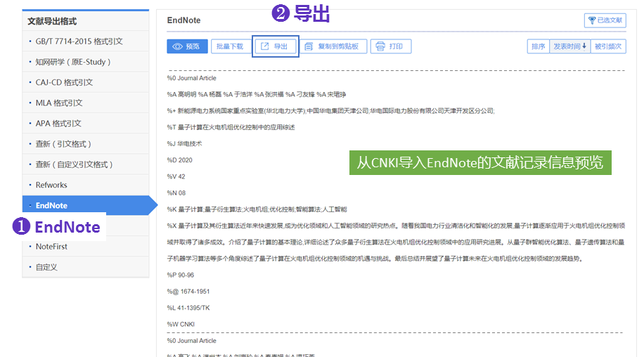Click 复制到剪贴板 copy to clipboard button

click(x=333, y=46)
